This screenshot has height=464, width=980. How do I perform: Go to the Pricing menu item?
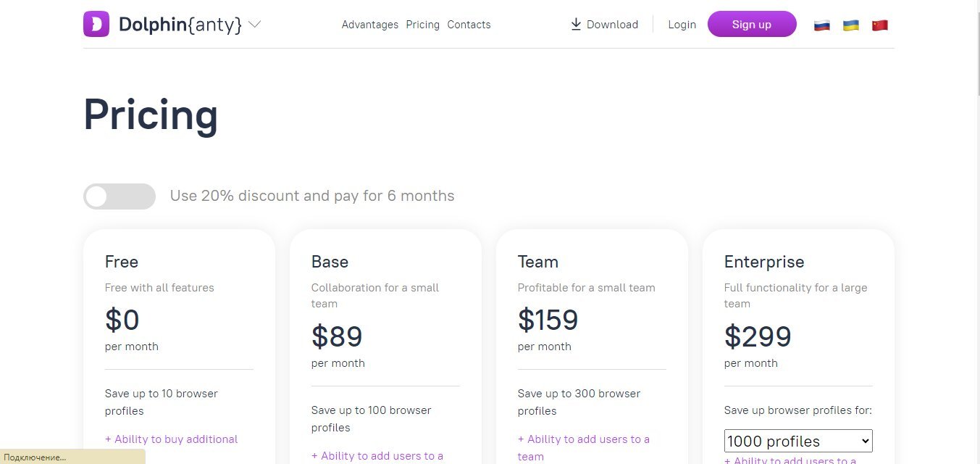coord(422,25)
